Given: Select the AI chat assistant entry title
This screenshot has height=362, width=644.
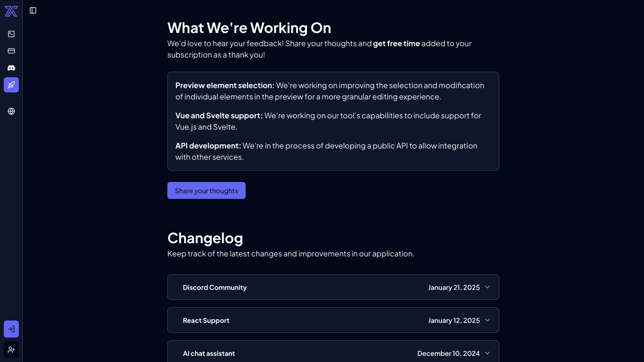Looking at the screenshot, I should tap(209, 354).
